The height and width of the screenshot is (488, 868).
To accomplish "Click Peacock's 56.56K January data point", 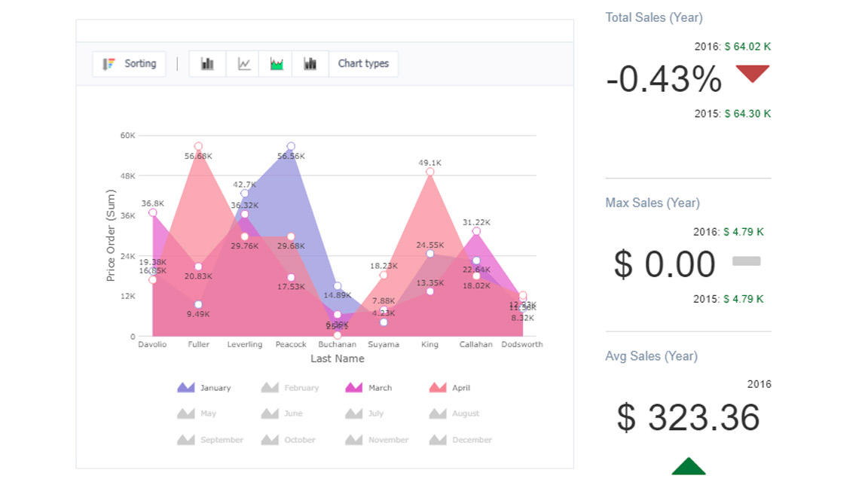I will pos(291,146).
